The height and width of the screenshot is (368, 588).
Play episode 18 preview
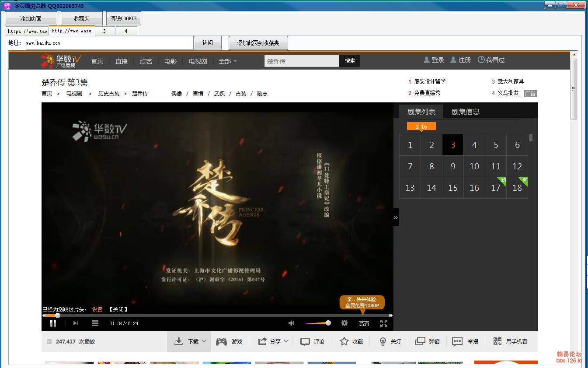pyautogui.click(x=517, y=188)
